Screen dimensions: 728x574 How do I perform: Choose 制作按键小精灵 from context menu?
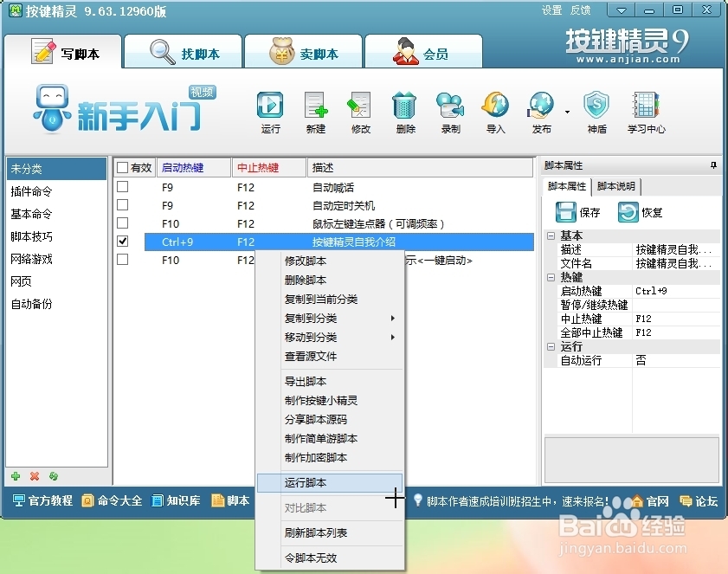pos(330,400)
